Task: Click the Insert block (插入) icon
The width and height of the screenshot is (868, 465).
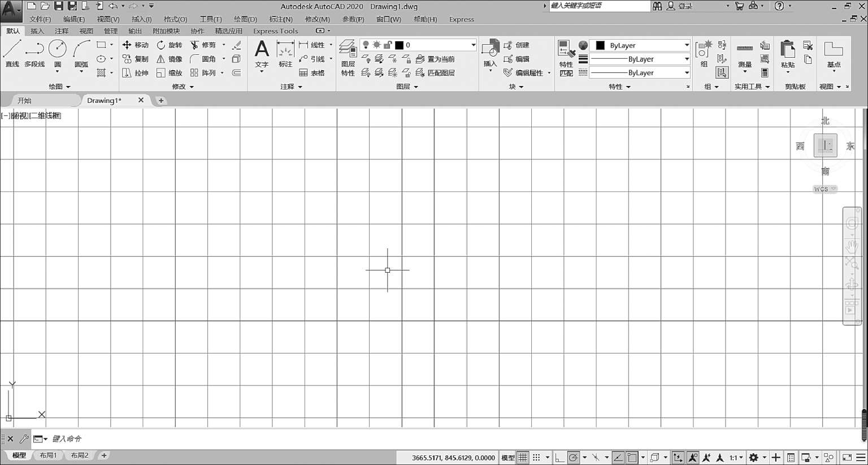Action: click(490, 54)
